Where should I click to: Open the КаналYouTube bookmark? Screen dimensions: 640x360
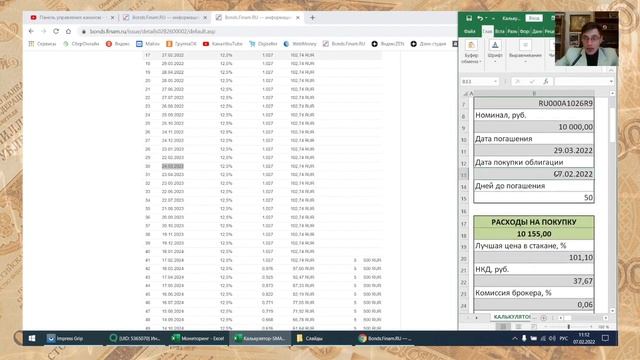(x=222, y=44)
